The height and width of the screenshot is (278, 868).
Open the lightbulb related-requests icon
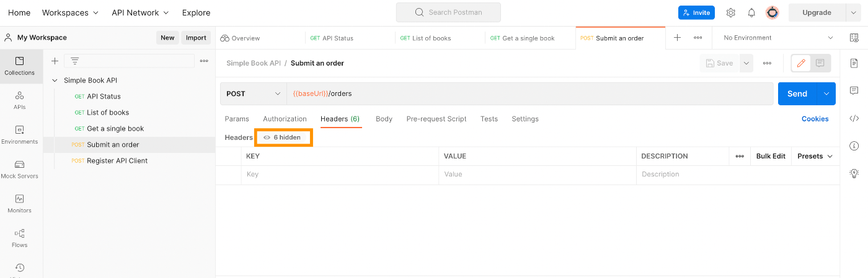pyautogui.click(x=854, y=173)
